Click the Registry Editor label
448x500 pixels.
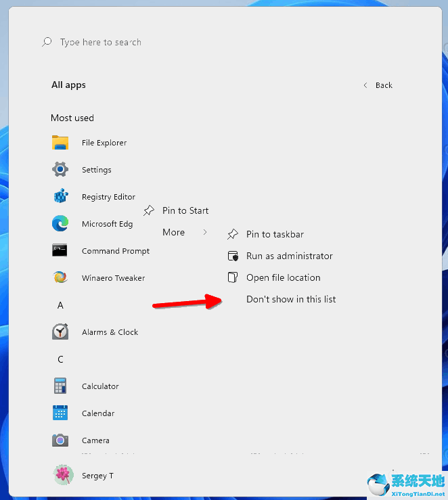tap(108, 197)
